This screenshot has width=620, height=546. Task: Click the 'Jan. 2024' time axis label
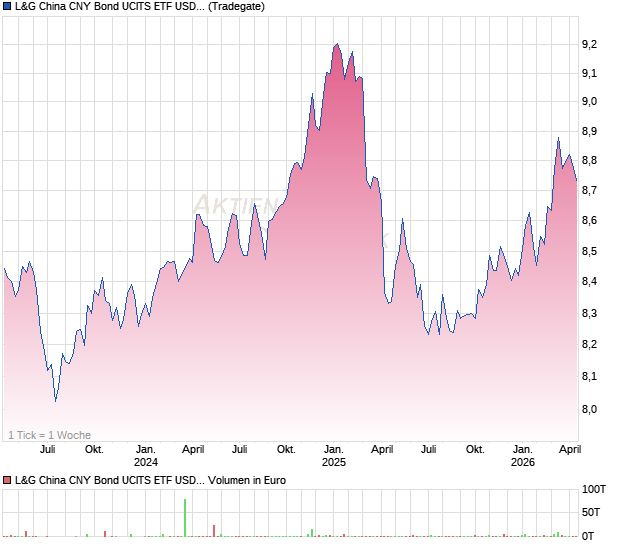[146, 456]
